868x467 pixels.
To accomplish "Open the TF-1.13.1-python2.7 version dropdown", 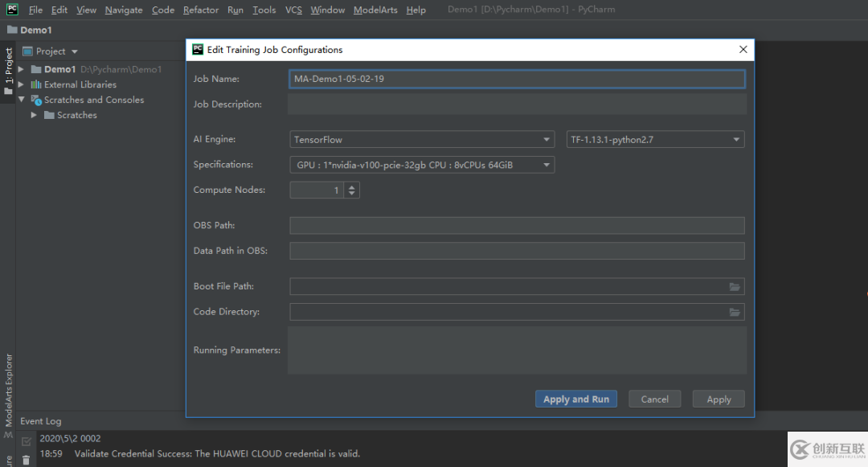I will coord(655,140).
